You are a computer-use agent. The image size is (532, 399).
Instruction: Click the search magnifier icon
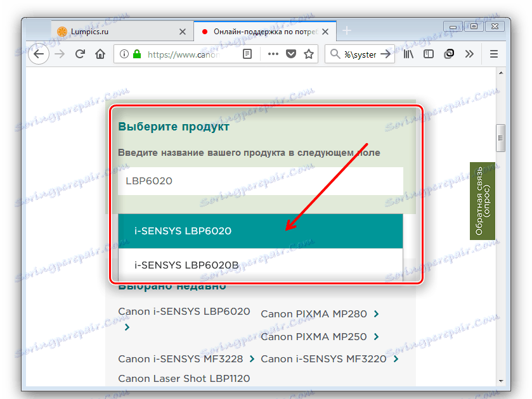[335, 54]
